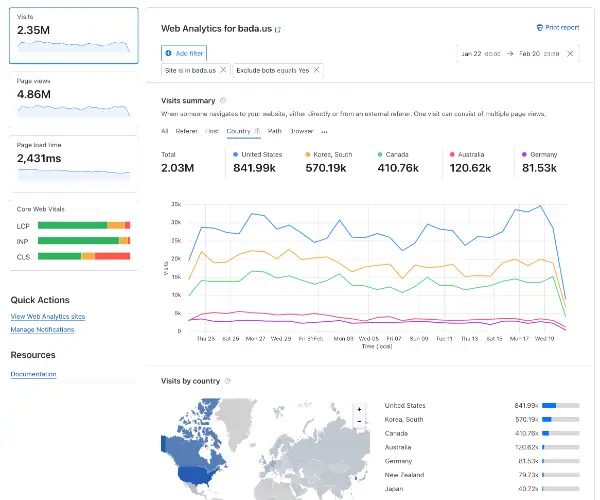Screen dimensions: 600x500
Task: Click the Visits by country info icon
Action: (x=227, y=381)
